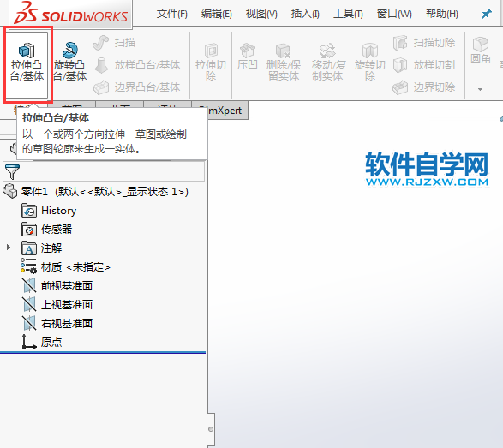The width and height of the screenshot is (503, 448).
Task: Open the 工具(T) menu
Action: point(348,14)
